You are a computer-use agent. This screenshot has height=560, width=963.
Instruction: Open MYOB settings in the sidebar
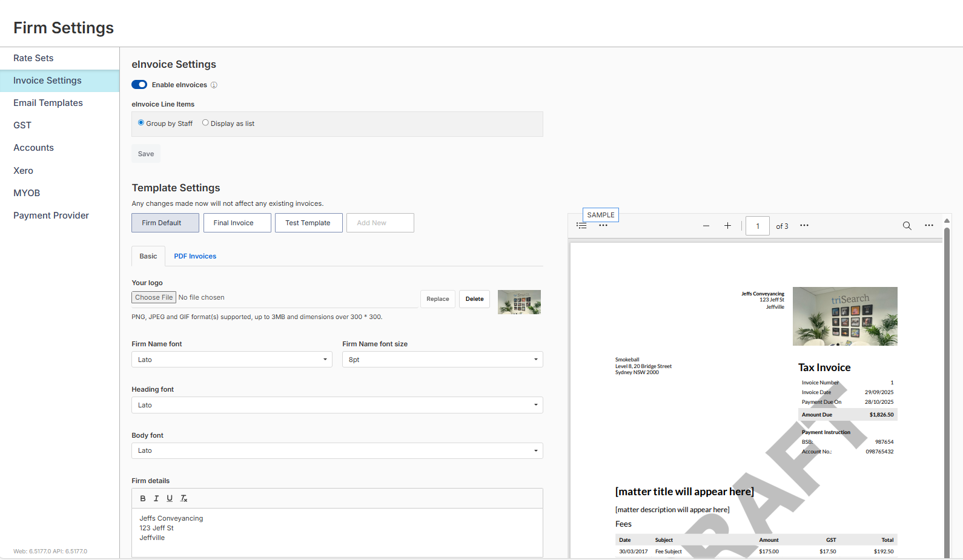(x=59, y=193)
